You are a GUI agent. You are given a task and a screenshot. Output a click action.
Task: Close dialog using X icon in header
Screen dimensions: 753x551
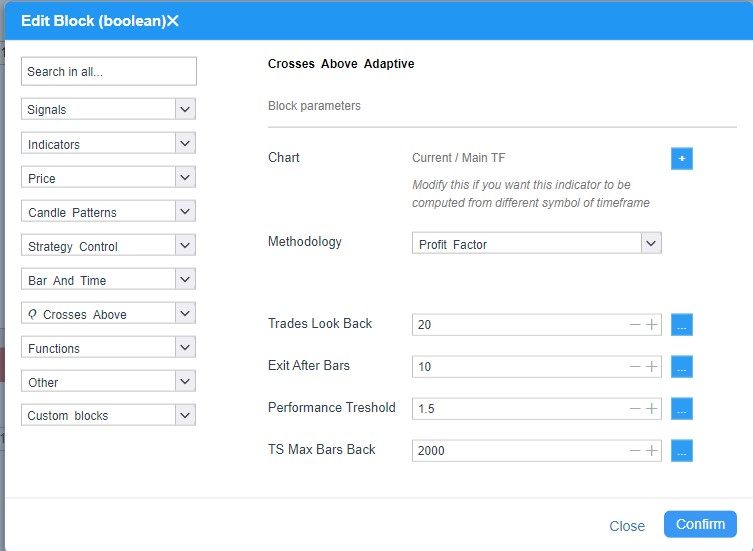173,21
